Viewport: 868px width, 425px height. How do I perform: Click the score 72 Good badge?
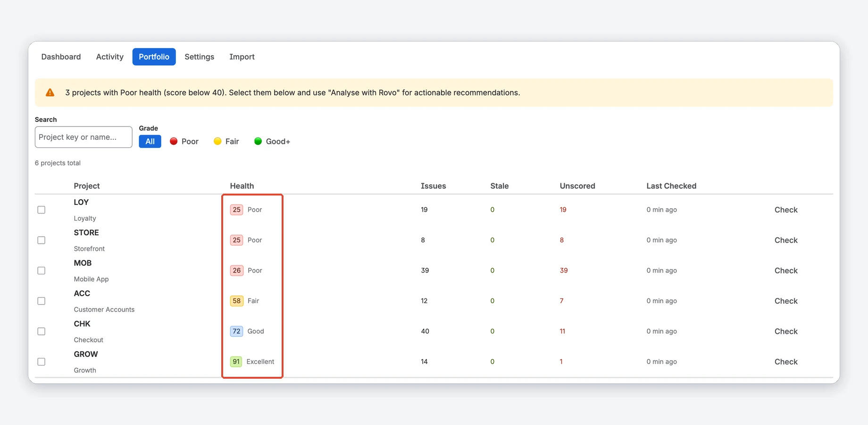click(236, 331)
